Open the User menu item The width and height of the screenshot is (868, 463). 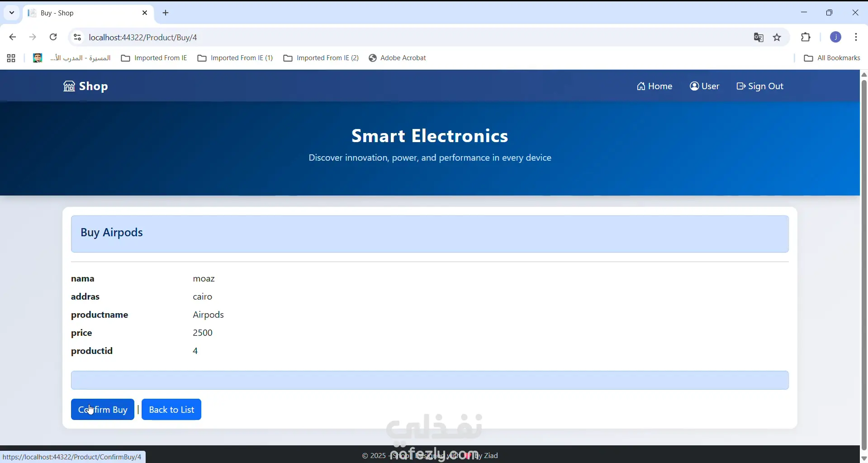click(x=704, y=86)
